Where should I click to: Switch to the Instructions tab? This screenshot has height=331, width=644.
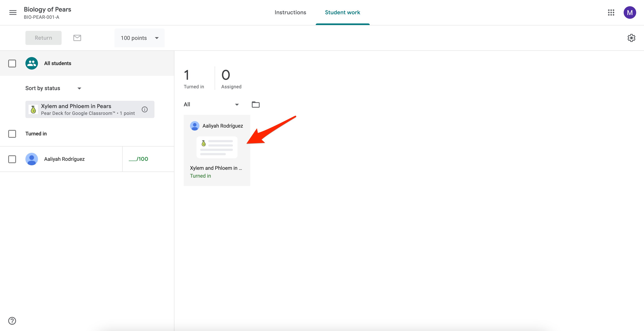(x=290, y=13)
